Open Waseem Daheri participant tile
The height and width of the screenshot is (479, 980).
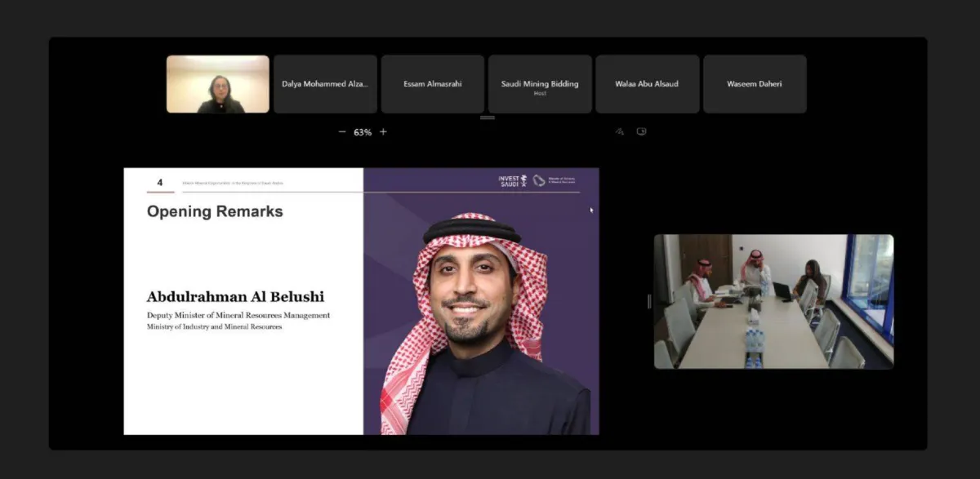755,84
